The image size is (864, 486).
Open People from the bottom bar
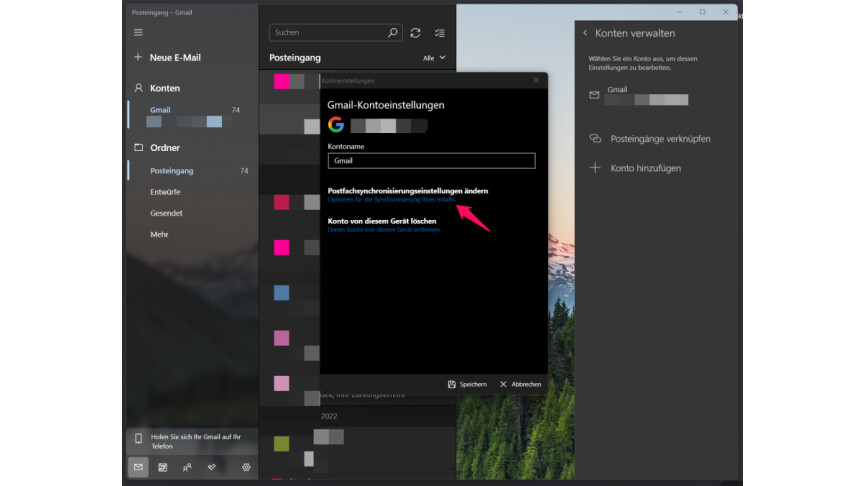(x=187, y=467)
